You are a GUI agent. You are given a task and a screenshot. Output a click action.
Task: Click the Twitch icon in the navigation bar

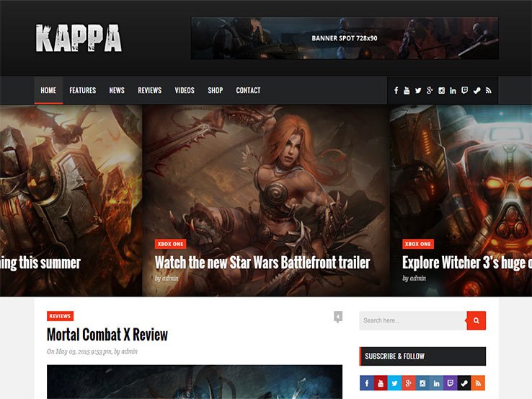pos(465,90)
